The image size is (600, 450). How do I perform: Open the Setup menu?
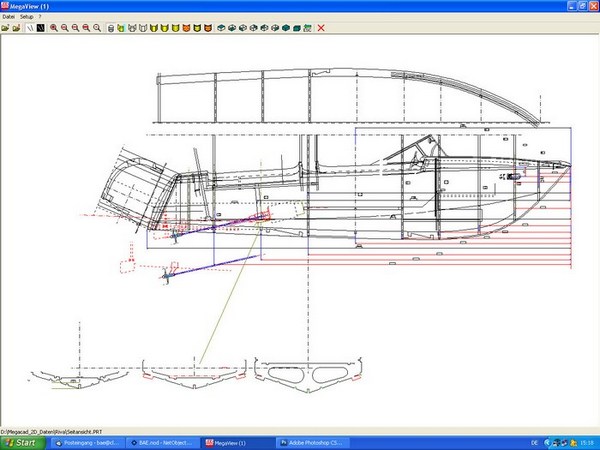[27, 17]
